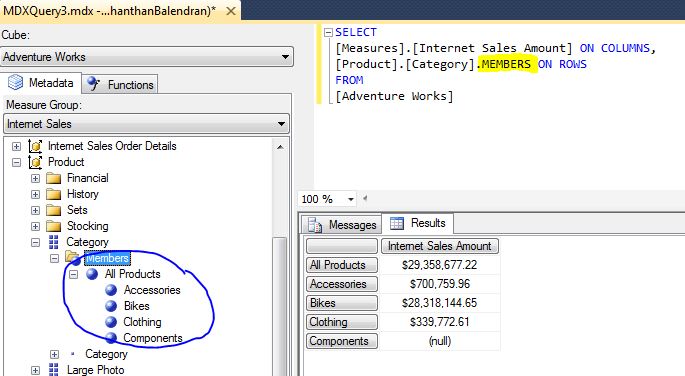Image resolution: width=685 pixels, height=376 pixels.
Task: Expand the Internet Sales Order Details node
Action: coord(16,146)
